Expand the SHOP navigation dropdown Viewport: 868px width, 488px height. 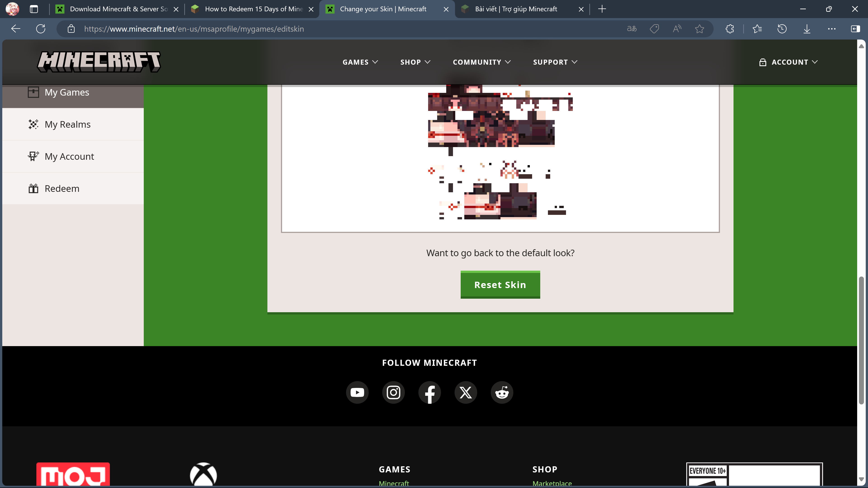coord(415,62)
